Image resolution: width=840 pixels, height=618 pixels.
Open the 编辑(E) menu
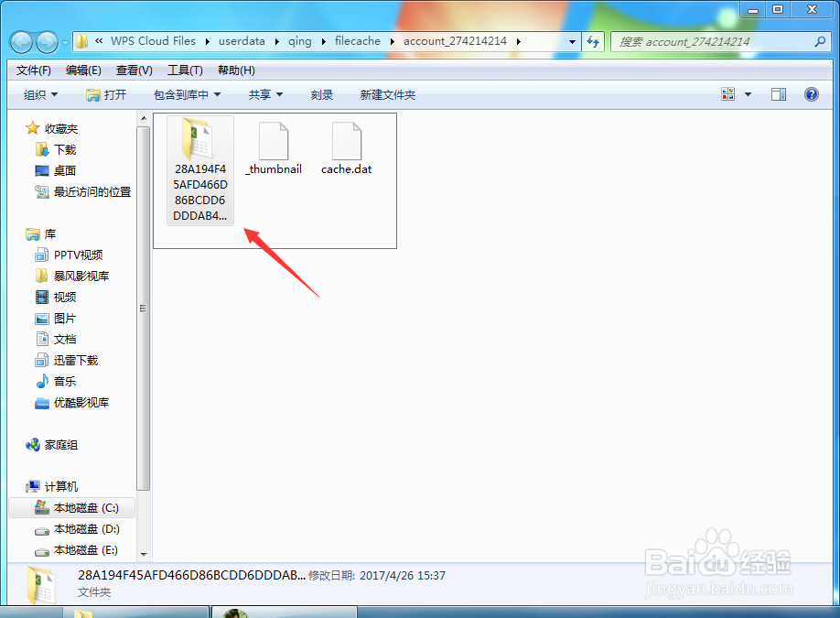pos(83,70)
